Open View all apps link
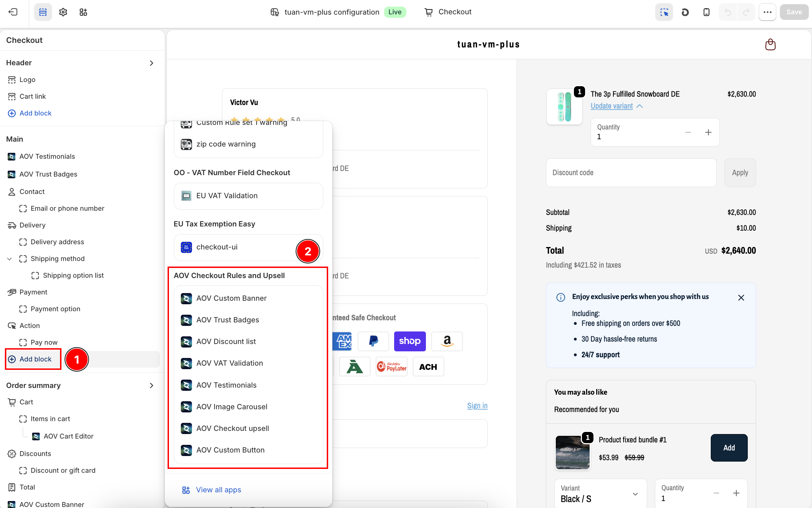The image size is (812, 508). (x=212, y=490)
